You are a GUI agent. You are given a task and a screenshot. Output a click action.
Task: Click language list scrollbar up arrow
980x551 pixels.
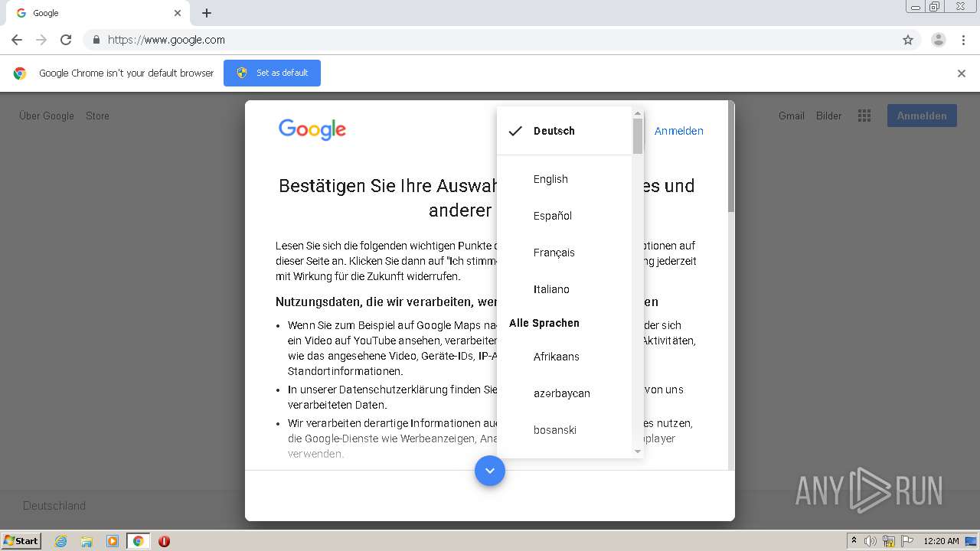(x=638, y=113)
